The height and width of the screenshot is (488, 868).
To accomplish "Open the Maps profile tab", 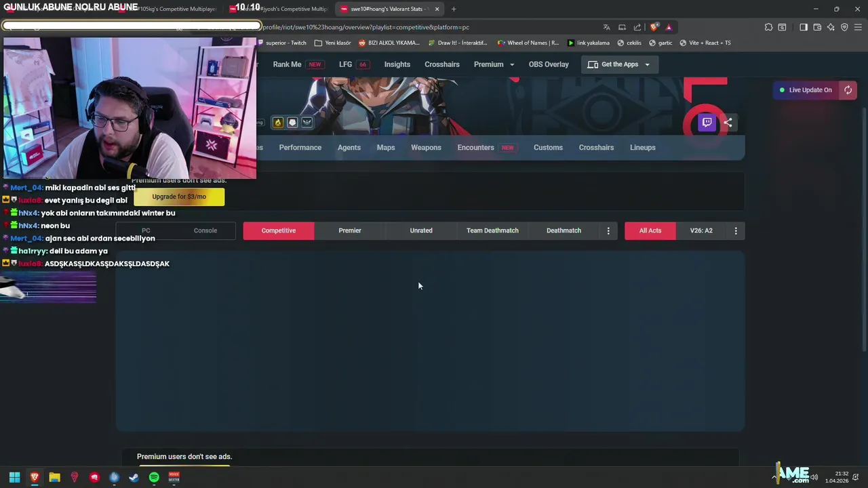I will coord(386,148).
